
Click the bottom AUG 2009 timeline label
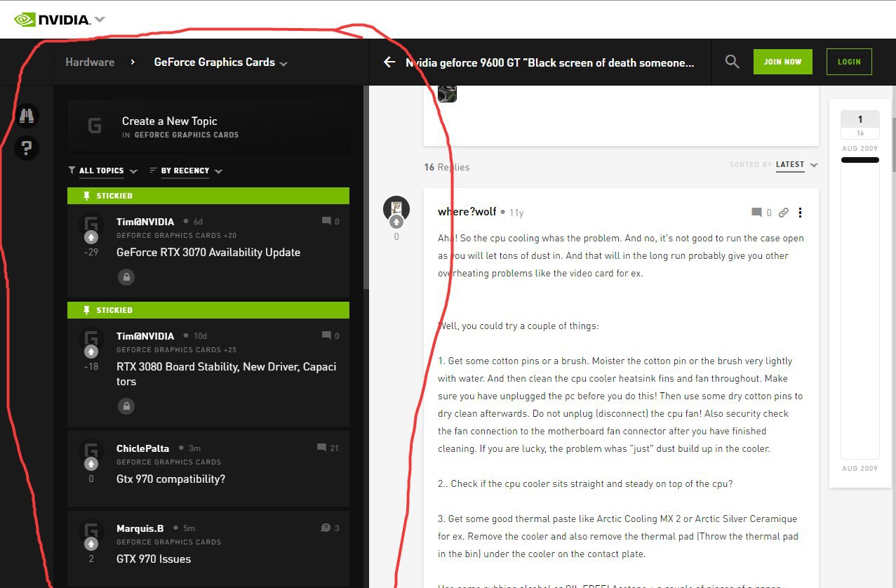pyautogui.click(x=860, y=468)
